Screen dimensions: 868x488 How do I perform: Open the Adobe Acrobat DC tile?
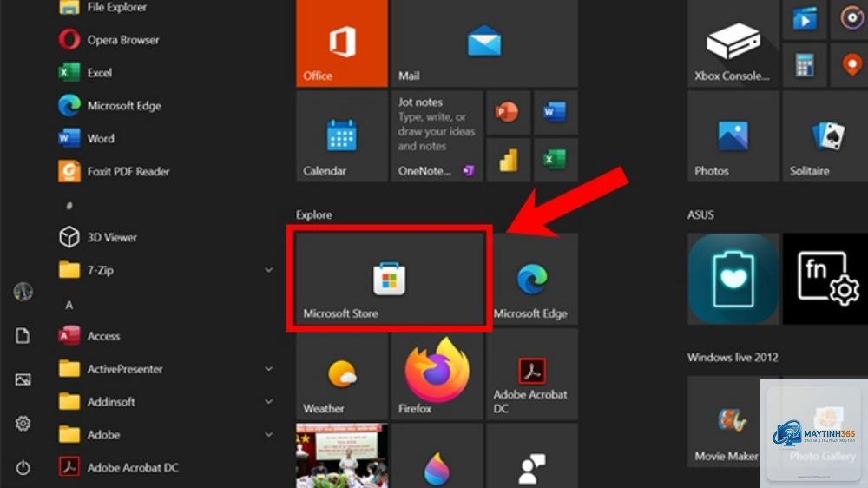pos(532,374)
